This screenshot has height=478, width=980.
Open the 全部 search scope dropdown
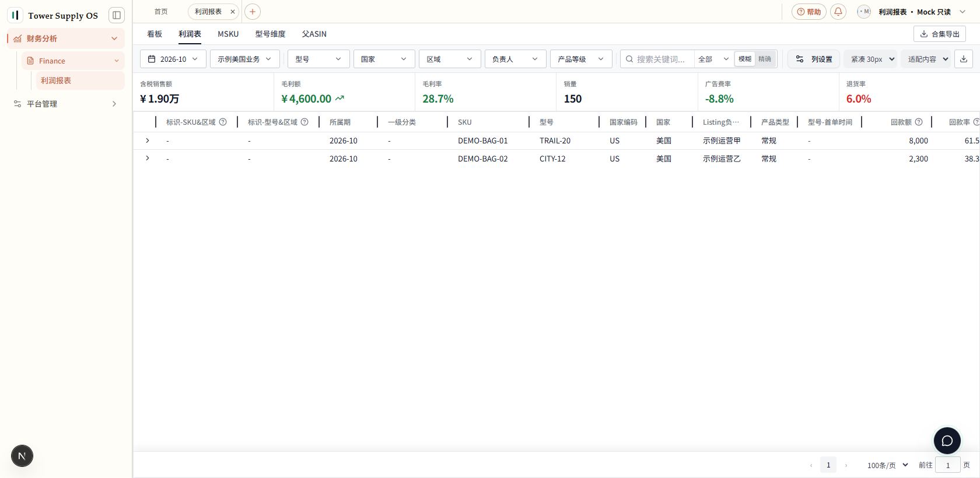coord(713,59)
